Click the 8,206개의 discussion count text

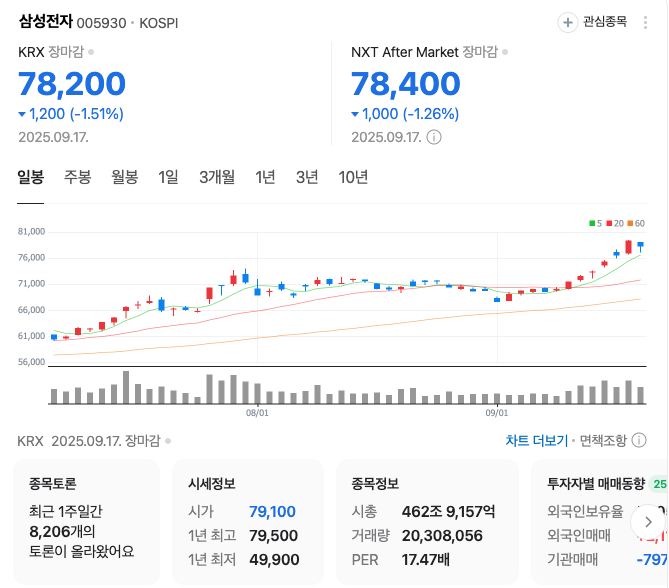[x=62, y=532]
